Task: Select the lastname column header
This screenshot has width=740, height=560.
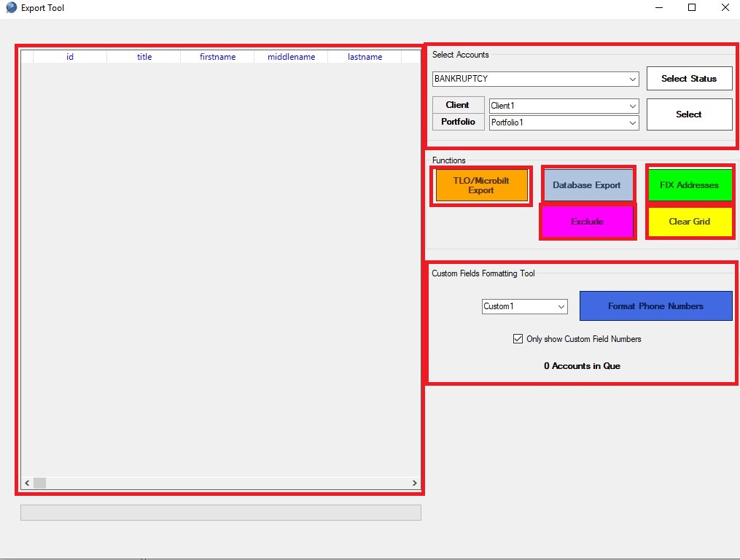Action: [x=365, y=56]
